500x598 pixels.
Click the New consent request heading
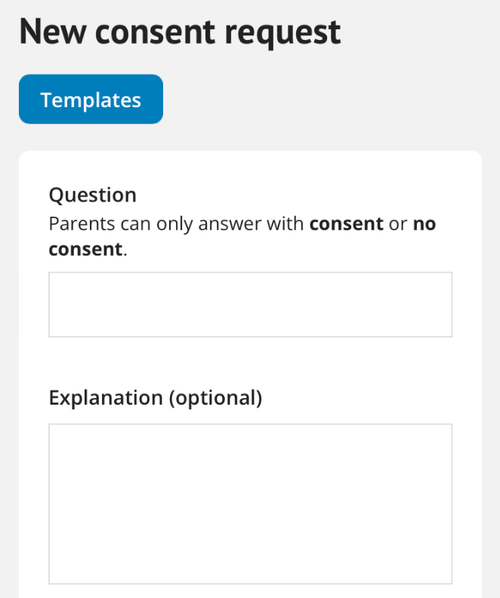180,32
